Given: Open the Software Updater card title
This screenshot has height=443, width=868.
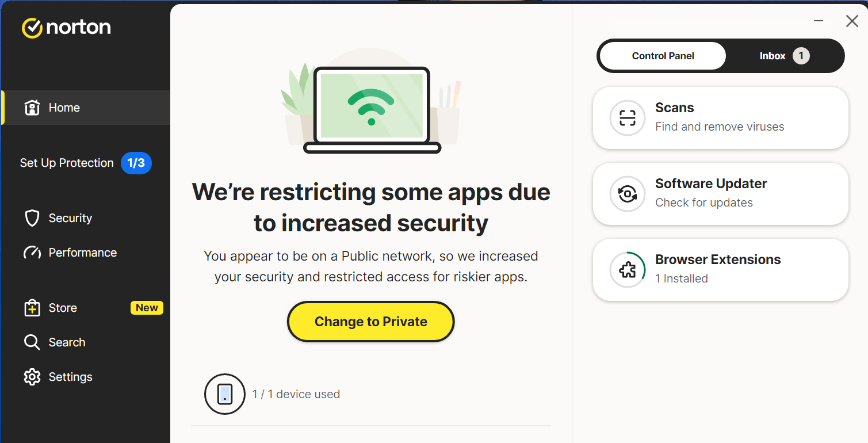Looking at the screenshot, I should coord(711,184).
